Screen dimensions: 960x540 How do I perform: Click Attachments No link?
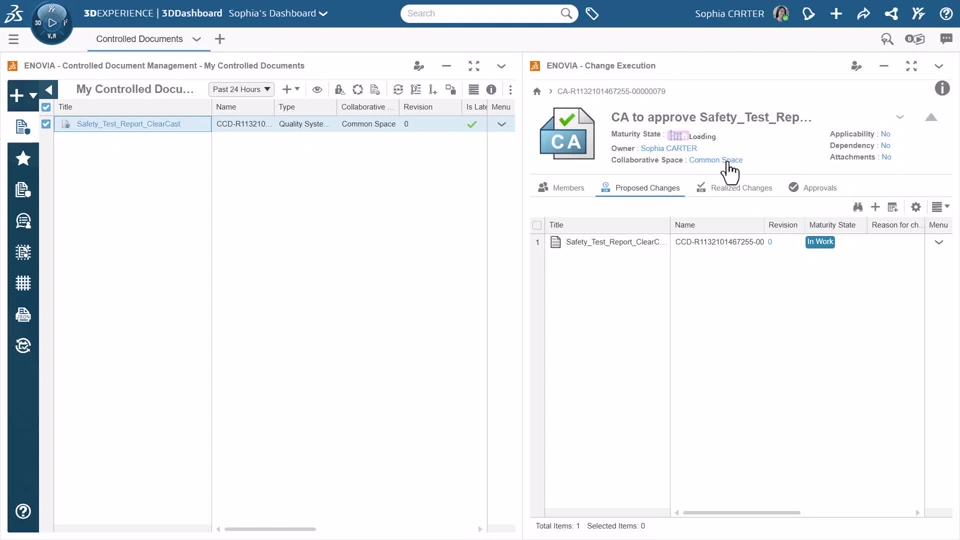pos(886,157)
